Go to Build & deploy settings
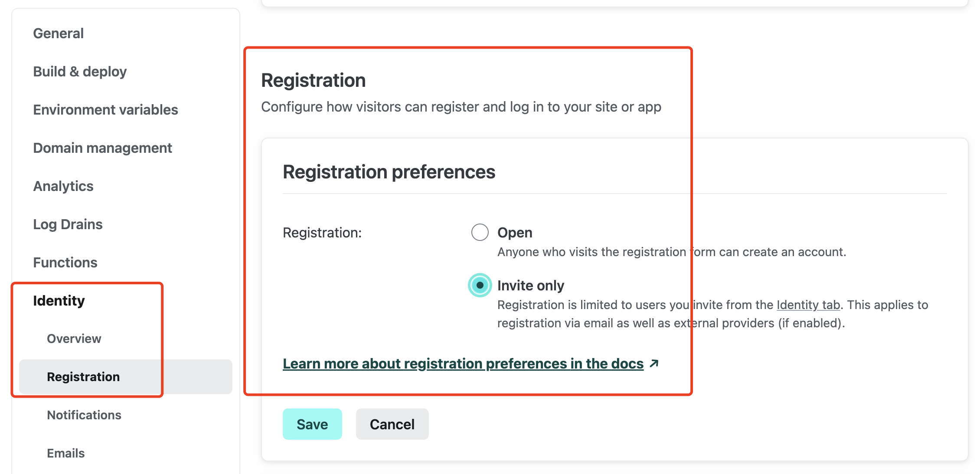This screenshot has height=474, width=980. [x=80, y=72]
